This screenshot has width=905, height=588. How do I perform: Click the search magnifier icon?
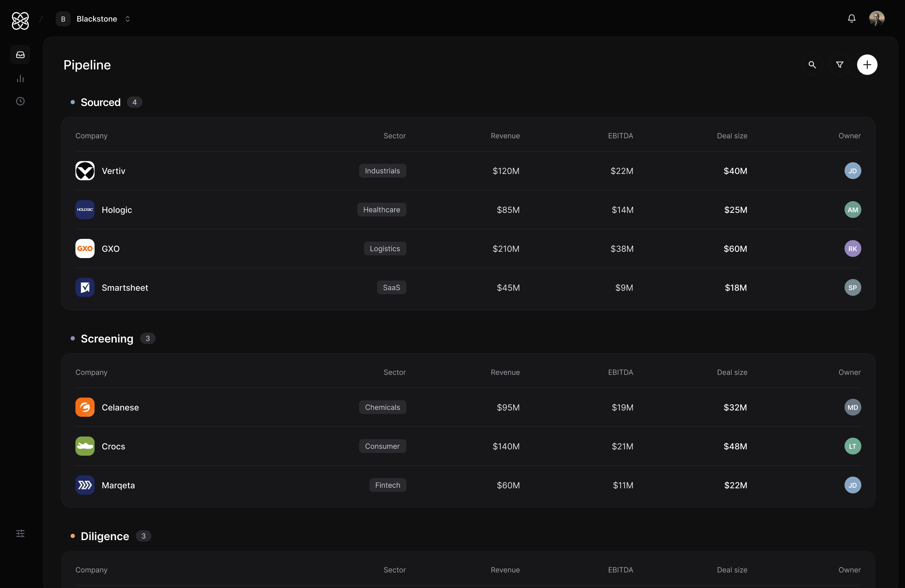coord(812,65)
